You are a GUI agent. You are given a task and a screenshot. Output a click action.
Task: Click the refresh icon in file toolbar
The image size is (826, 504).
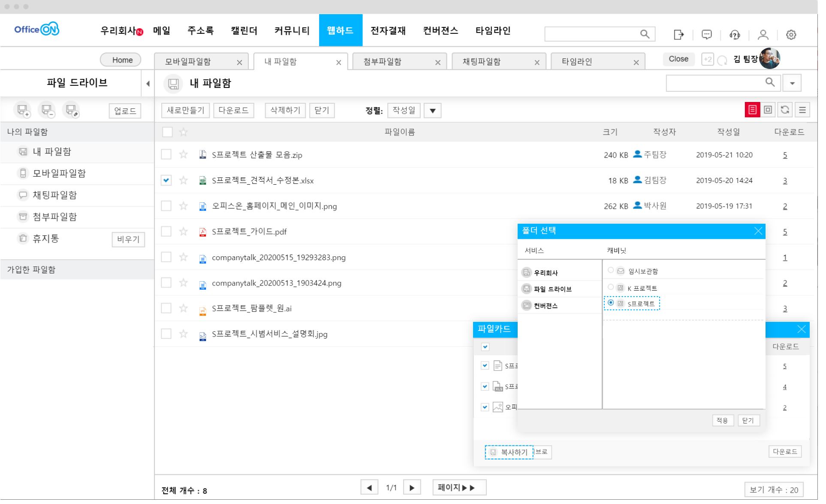click(x=785, y=110)
